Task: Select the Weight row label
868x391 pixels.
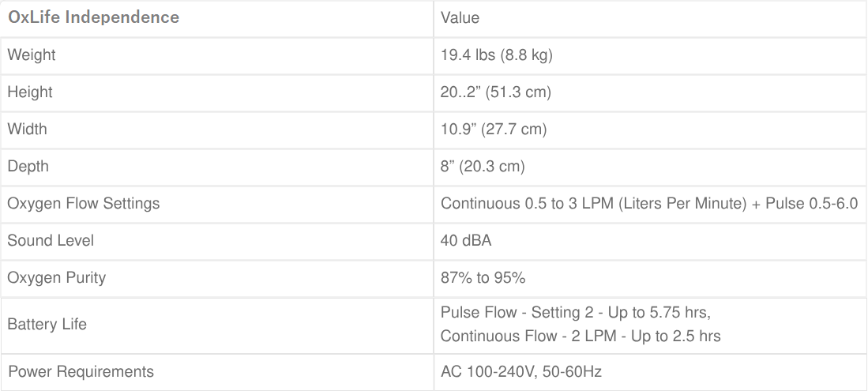Action: 32,55
